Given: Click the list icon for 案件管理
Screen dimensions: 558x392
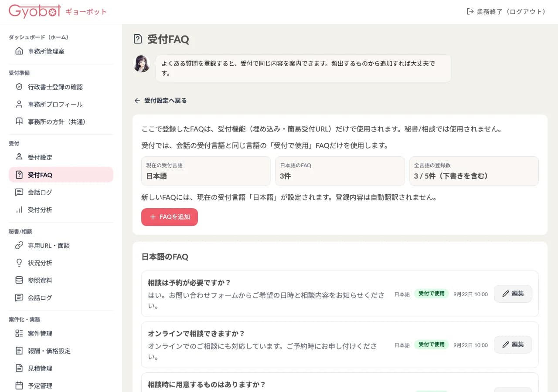Looking at the screenshot, I should (19, 333).
